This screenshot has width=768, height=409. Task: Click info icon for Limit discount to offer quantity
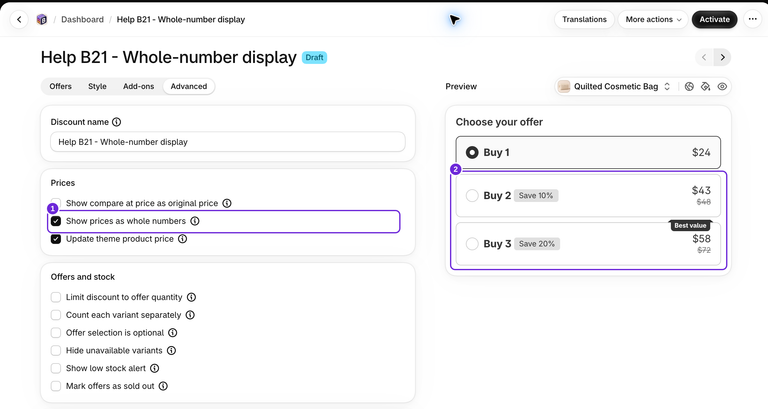pyautogui.click(x=192, y=297)
